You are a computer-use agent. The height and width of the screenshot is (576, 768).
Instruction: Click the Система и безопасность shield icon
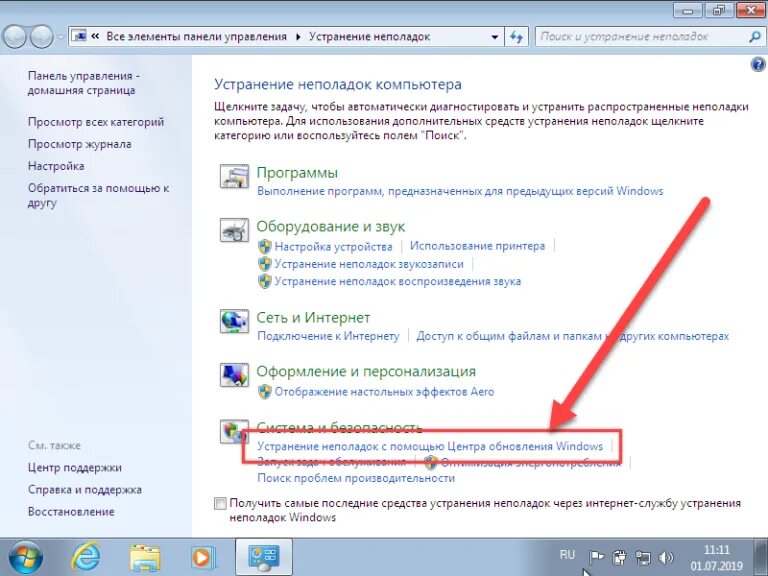pos(234,432)
